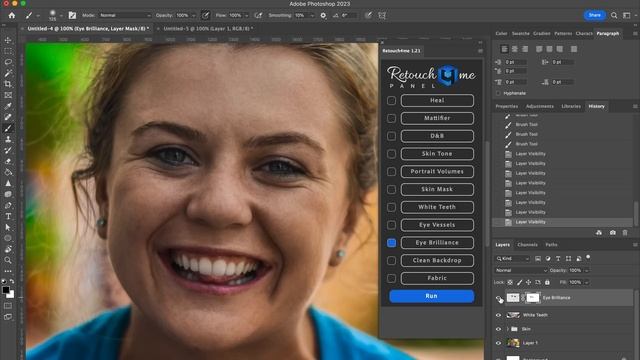Hide Layer 1
This screenshot has width=640, height=360.
point(498,343)
